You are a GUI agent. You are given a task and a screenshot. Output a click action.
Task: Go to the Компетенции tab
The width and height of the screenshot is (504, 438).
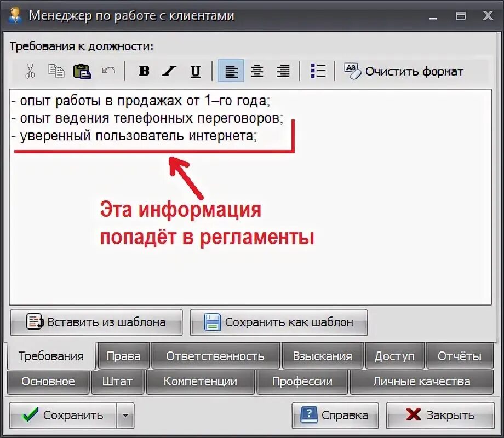pyautogui.click(x=201, y=382)
